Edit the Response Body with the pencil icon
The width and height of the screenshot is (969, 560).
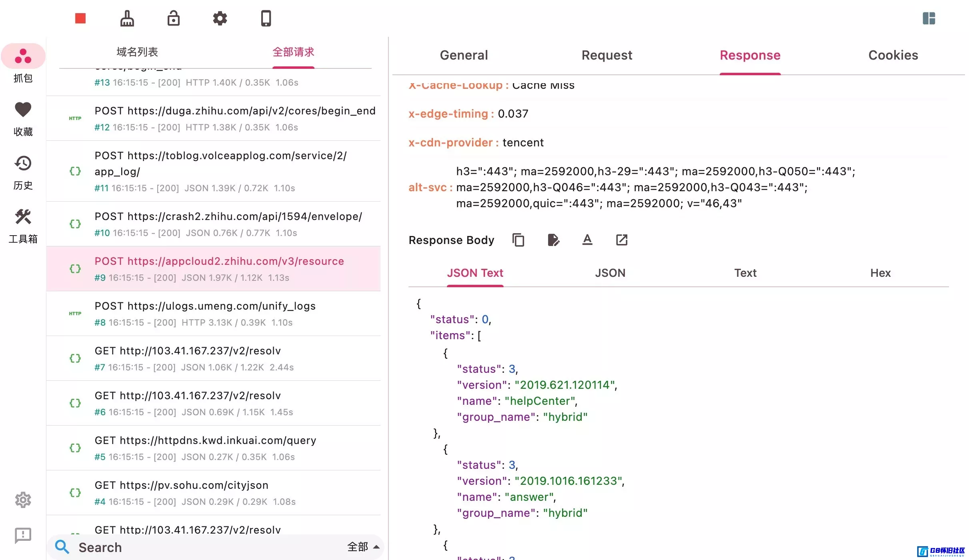pyautogui.click(x=553, y=240)
